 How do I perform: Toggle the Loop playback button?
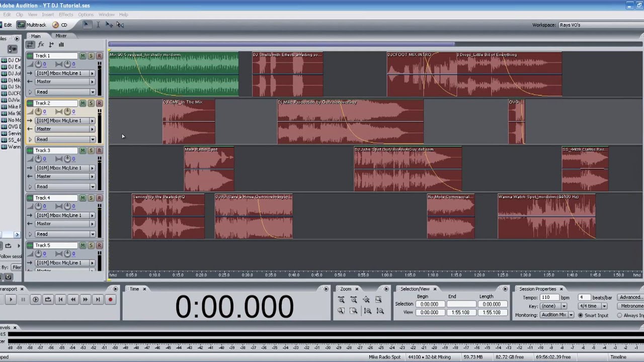48,300
